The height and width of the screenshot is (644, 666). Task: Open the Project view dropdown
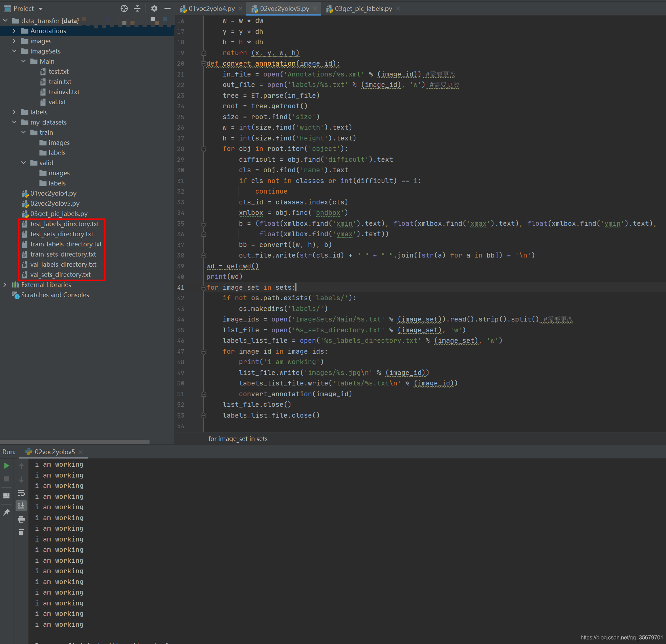40,9
